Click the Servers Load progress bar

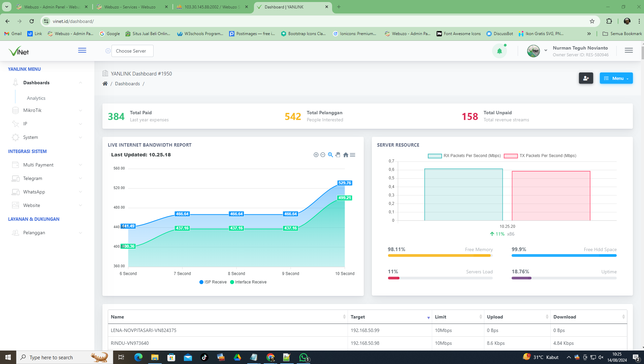[x=440, y=278]
